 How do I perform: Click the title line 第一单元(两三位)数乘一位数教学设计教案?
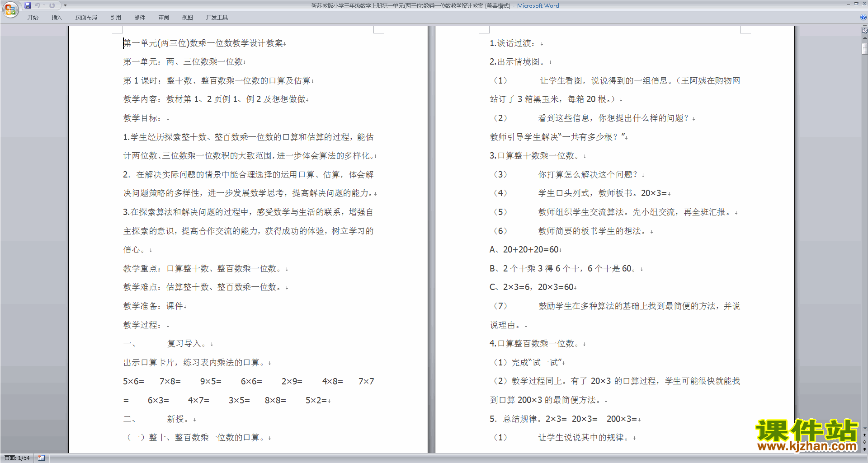(203, 43)
